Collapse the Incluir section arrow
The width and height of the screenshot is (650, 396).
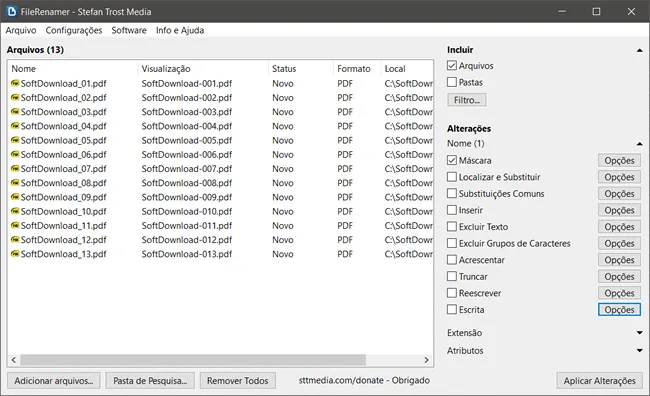pos(640,51)
